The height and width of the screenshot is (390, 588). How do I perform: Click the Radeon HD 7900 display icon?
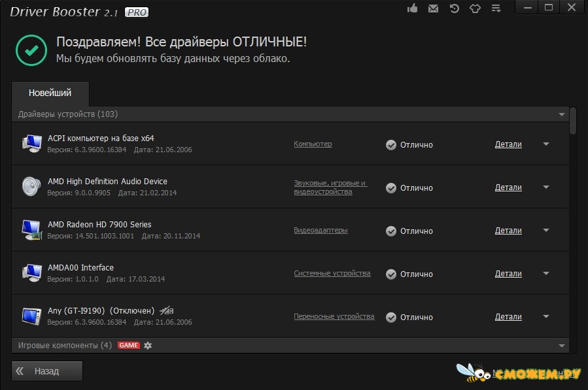32,230
